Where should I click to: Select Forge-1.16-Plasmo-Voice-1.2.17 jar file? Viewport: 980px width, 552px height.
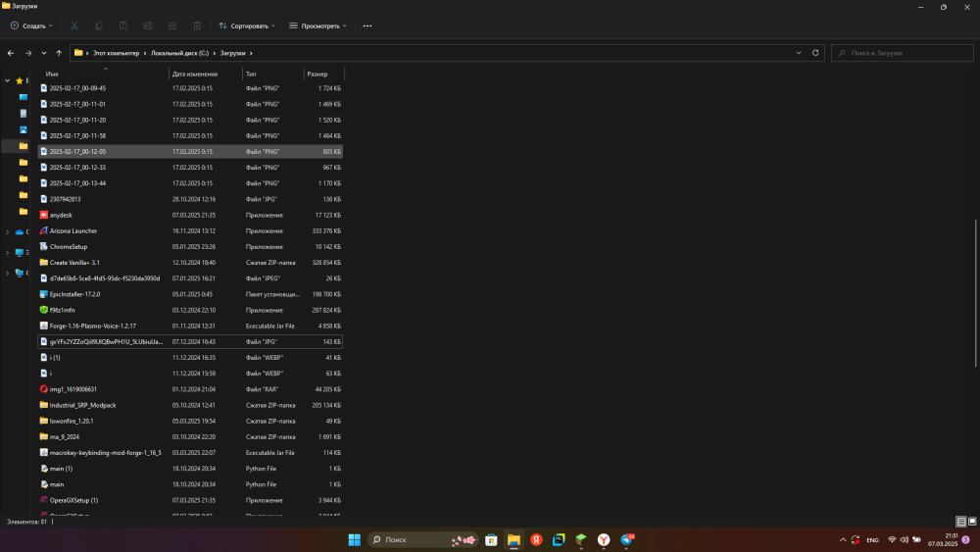click(x=190, y=326)
